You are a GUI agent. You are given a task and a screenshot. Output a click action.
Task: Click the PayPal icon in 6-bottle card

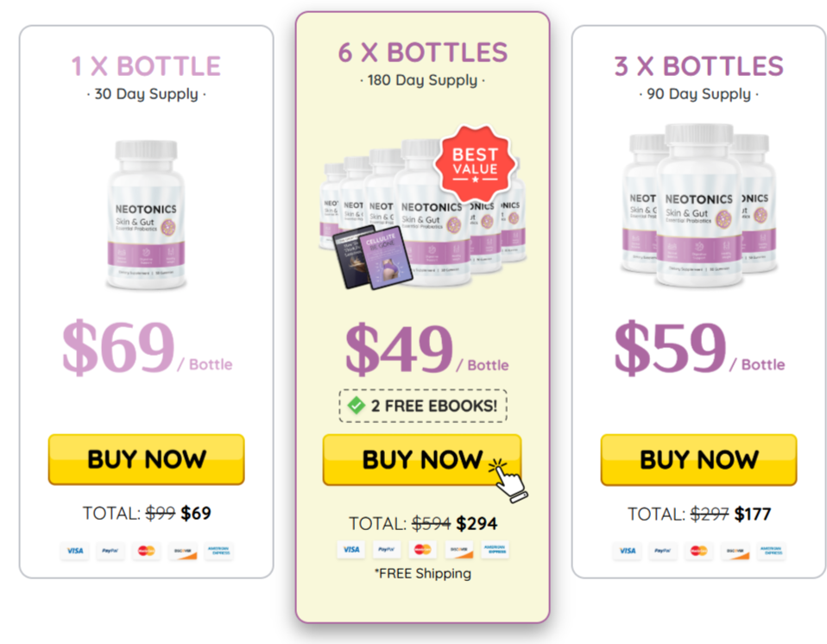(387, 550)
